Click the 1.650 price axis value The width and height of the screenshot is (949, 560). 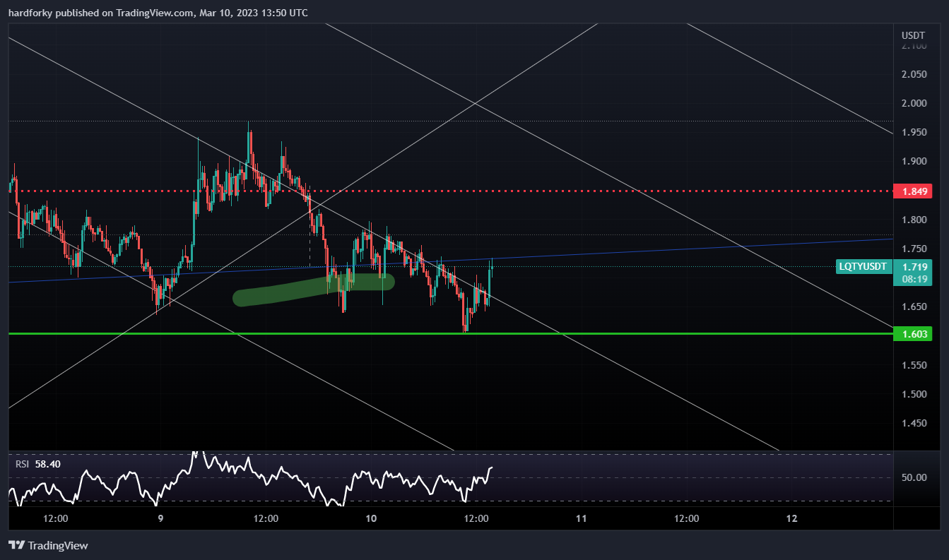pos(914,307)
